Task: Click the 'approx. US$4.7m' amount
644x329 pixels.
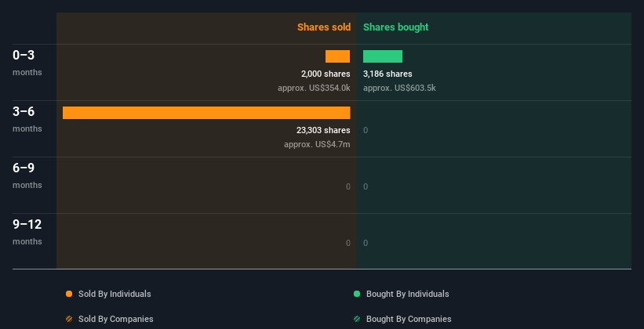Action: coord(317,145)
